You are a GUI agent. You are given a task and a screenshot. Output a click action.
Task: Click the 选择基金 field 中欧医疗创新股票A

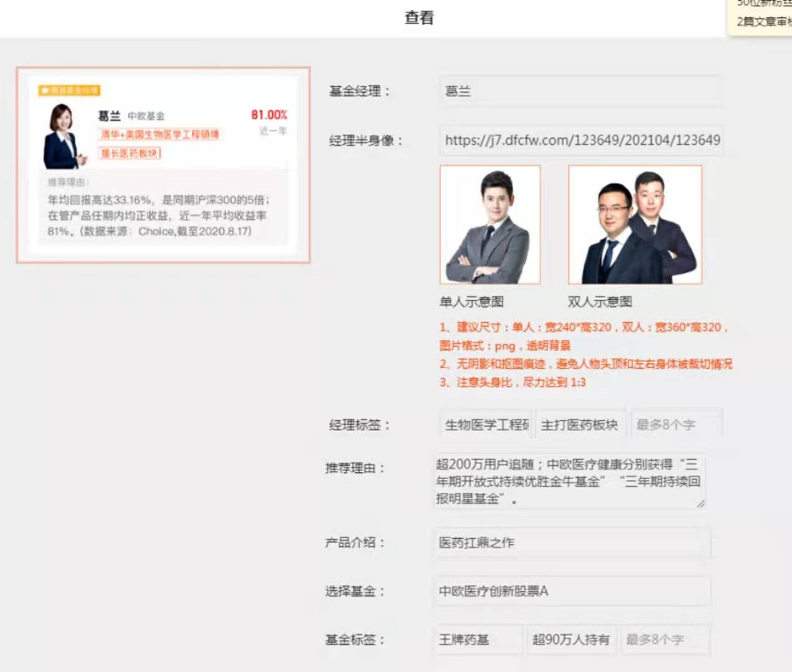(572, 591)
